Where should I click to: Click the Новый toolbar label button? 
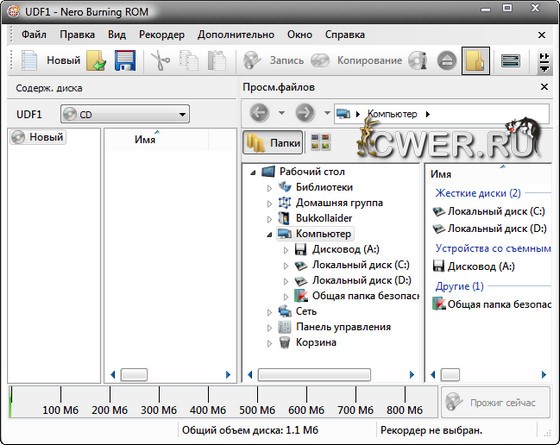pyautogui.click(x=63, y=60)
